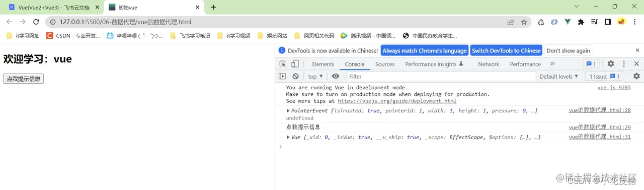Viewport: 644px width, 190px height.
Task: Select the Console tab
Action: click(x=355, y=64)
